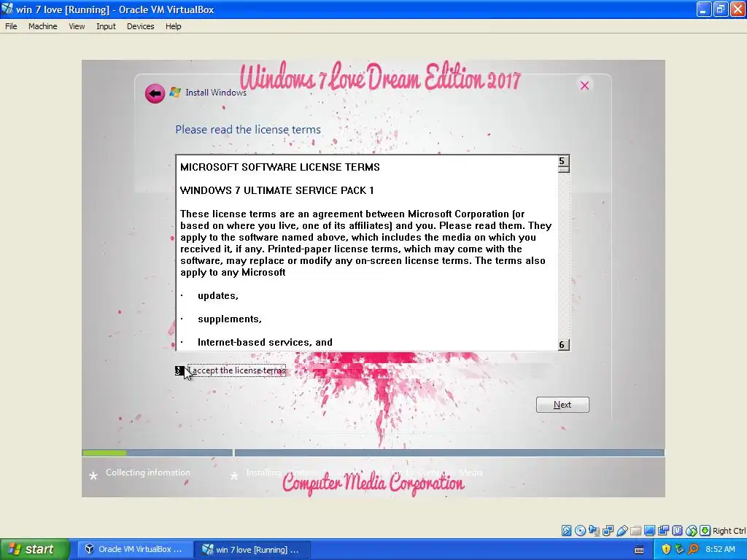Screen dimensions: 747x560
Task: Switch to Oracle VM VirtualBox taskbar item
Action: point(135,549)
